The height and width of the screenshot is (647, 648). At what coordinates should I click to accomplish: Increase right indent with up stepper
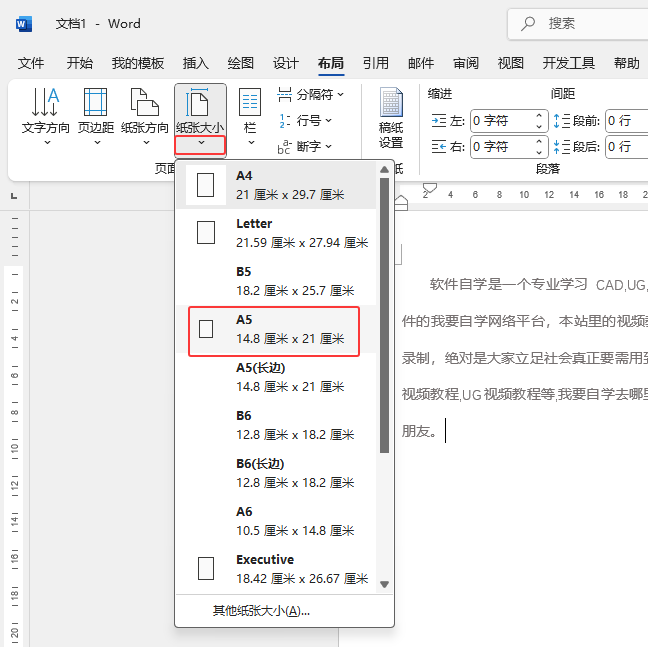click(x=539, y=141)
